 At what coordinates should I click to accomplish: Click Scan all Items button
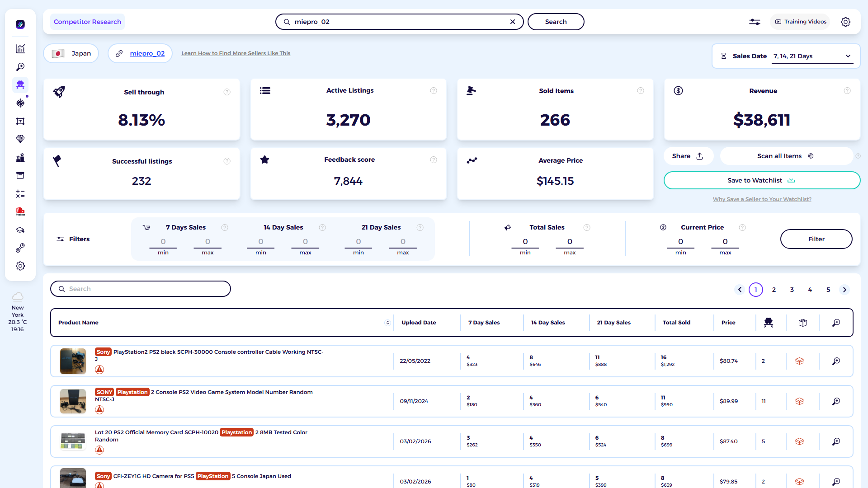pyautogui.click(x=786, y=156)
